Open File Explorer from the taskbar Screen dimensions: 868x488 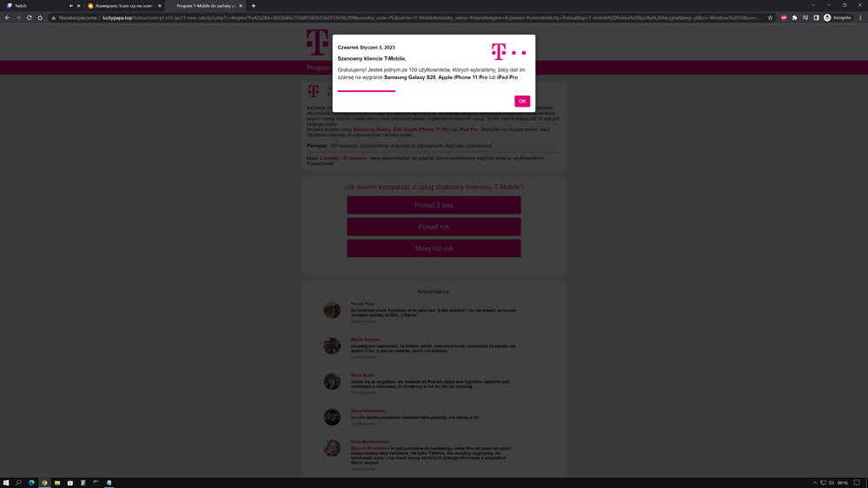(57, 483)
